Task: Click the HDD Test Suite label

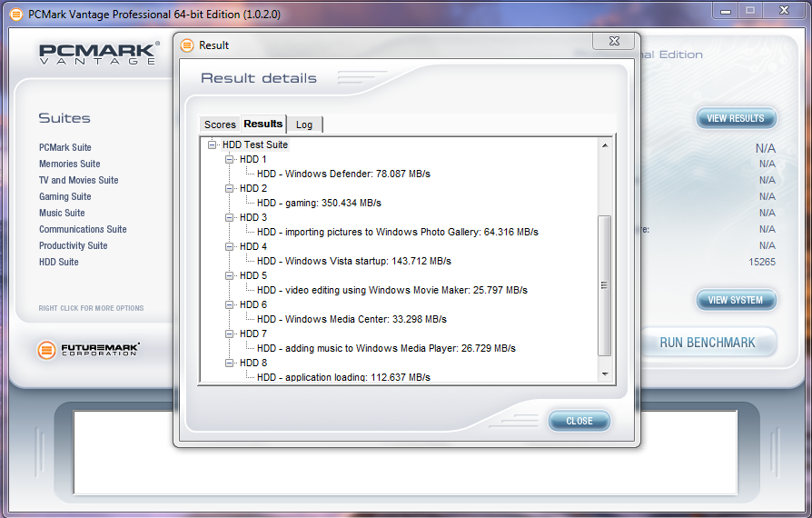Action: click(x=255, y=145)
